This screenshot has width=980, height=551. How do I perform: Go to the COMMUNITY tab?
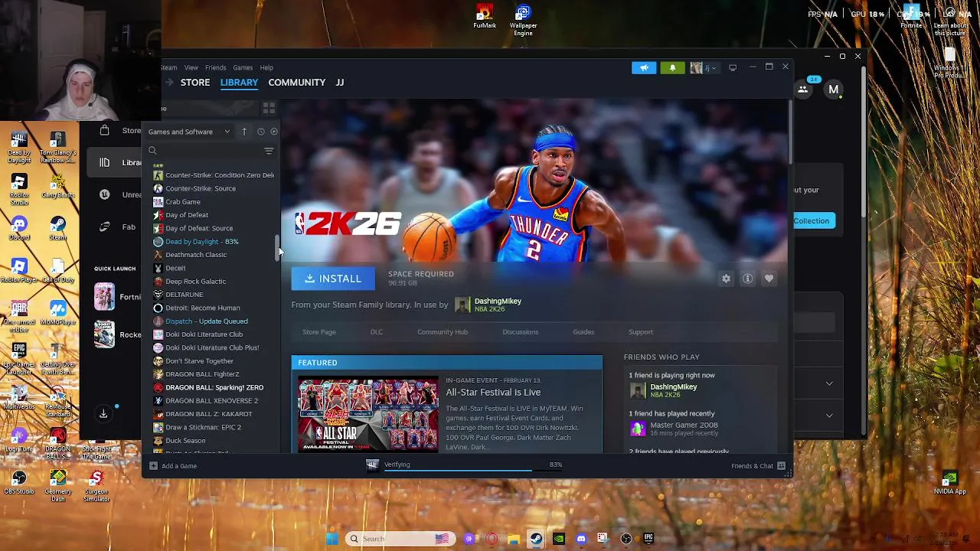296,83
